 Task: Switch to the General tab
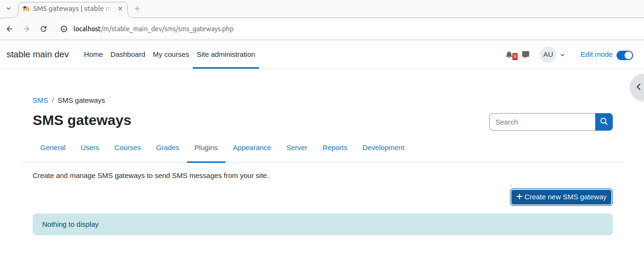point(53,148)
